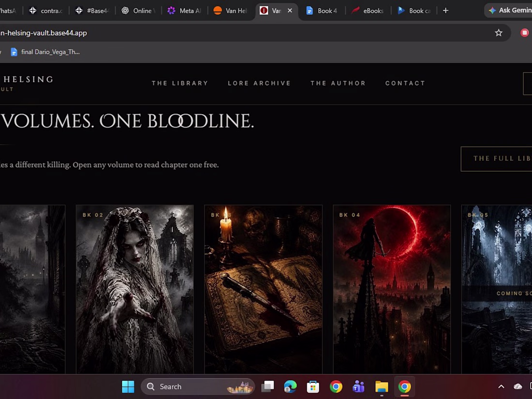Switch to the Book 4 document tab

(322, 11)
